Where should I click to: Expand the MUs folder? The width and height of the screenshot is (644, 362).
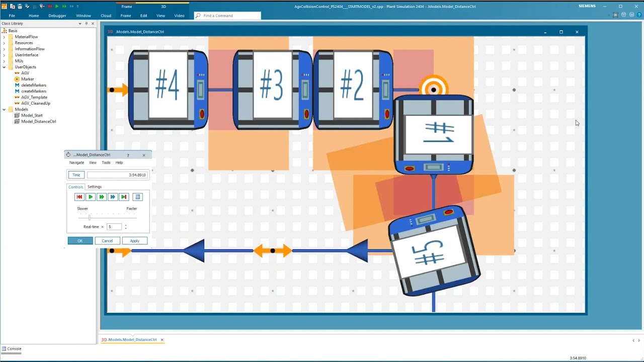pyautogui.click(x=4, y=61)
